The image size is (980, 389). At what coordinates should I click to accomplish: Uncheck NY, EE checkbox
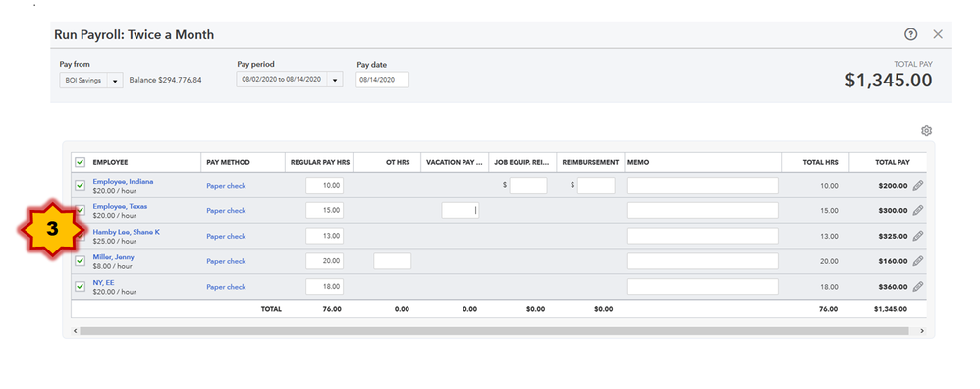pos(80,286)
